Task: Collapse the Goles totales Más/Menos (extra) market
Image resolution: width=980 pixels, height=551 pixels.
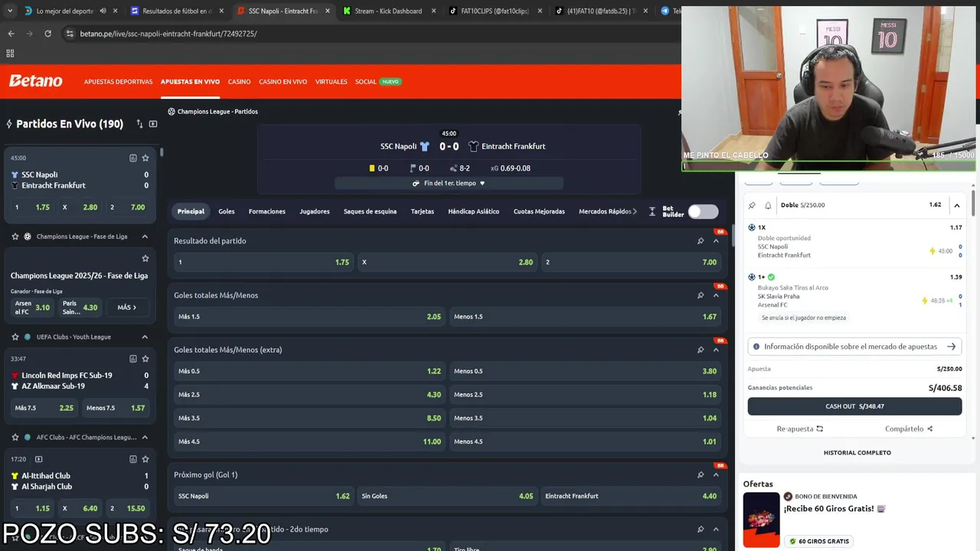Action: click(717, 350)
